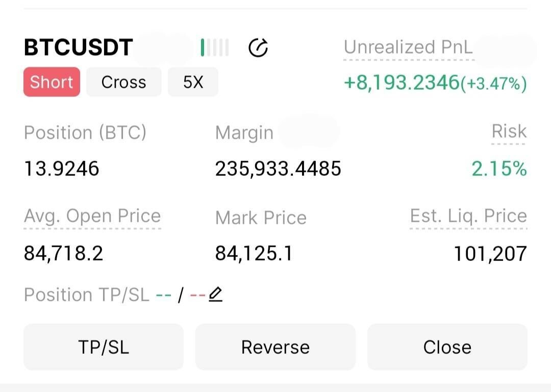
Task: Show Unrealized PnL label explanation
Action: pos(408,47)
